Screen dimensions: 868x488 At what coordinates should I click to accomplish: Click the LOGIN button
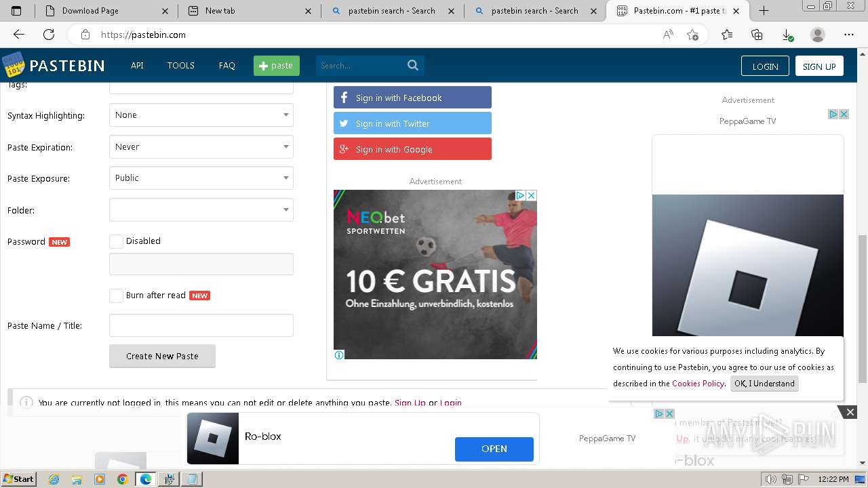pyautogui.click(x=765, y=66)
